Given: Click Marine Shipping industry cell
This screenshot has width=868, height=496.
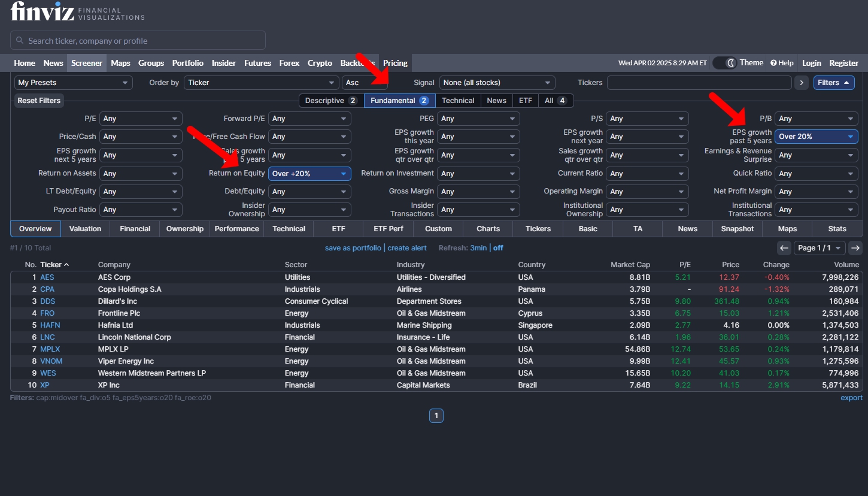Looking at the screenshot, I should 424,325.
